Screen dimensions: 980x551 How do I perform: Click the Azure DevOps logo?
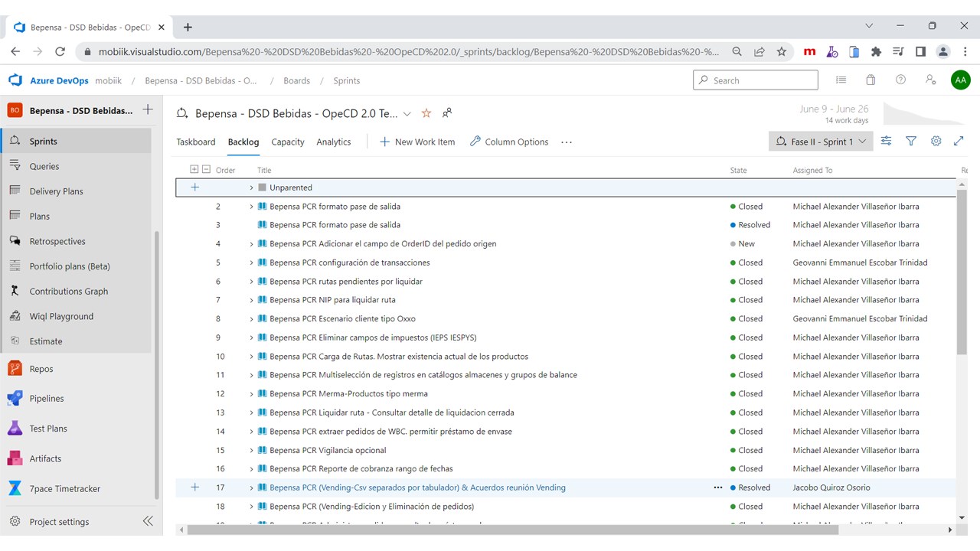tap(15, 80)
